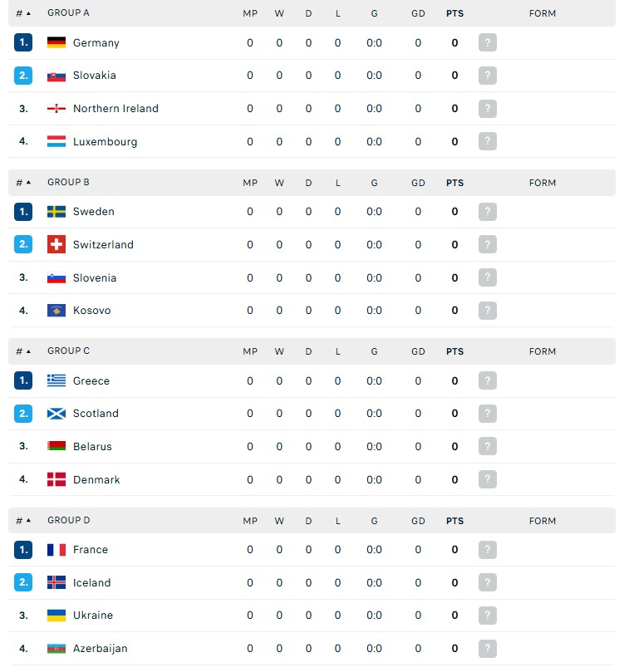Image resolution: width=624 pixels, height=672 pixels.
Task: Click the question mark form icon for Germany
Action: (x=487, y=42)
